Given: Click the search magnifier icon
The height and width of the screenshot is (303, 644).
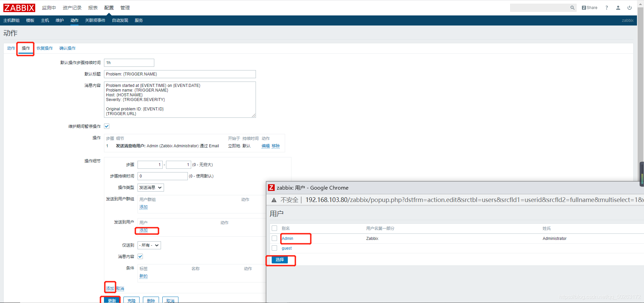Looking at the screenshot, I should (x=572, y=8).
